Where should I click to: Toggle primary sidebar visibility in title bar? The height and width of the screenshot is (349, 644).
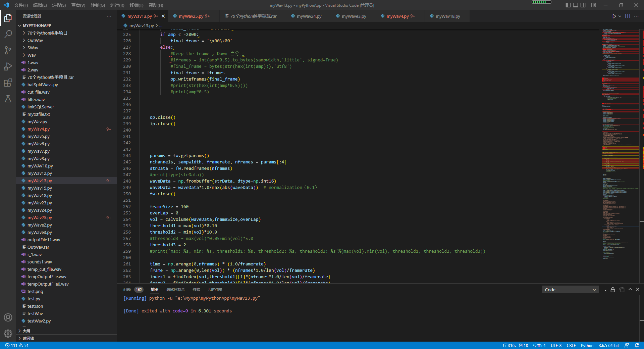pos(568,5)
